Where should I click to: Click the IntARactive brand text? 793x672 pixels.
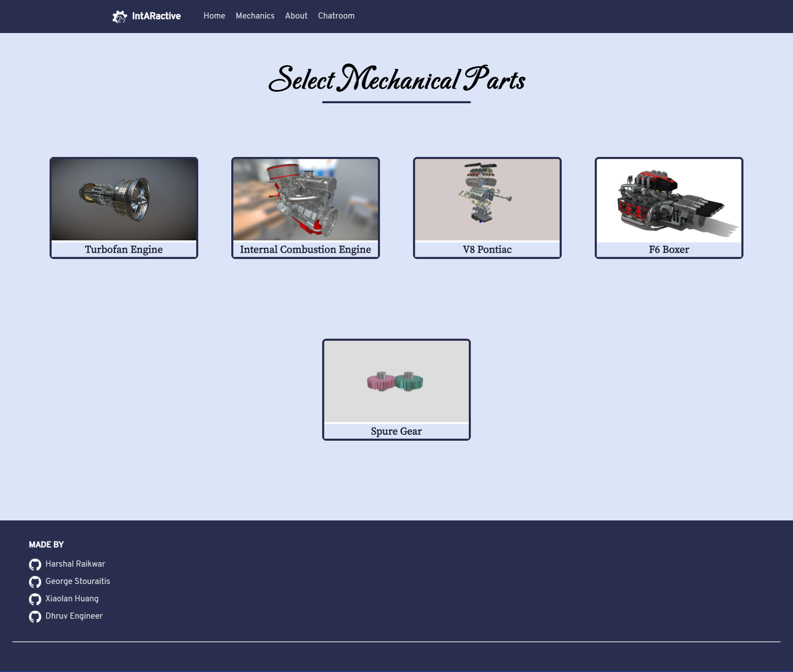click(156, 16)
